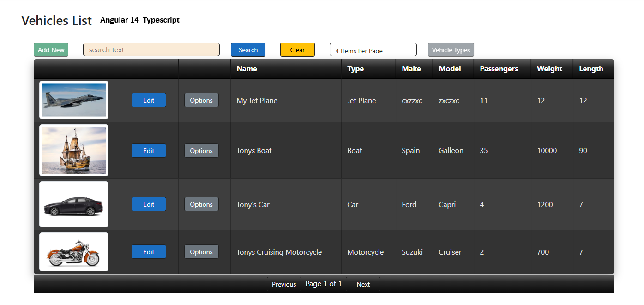Edit the Tonys Cruising Motorcycle row
The height and width of the screenshot is (305, 644).
click(149, 252)
